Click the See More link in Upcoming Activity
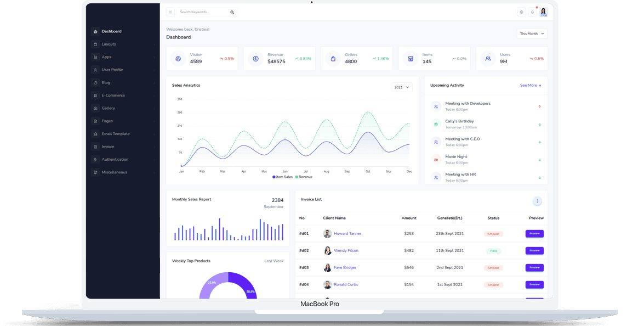This screenshot has height=326, width=644. 530,86
